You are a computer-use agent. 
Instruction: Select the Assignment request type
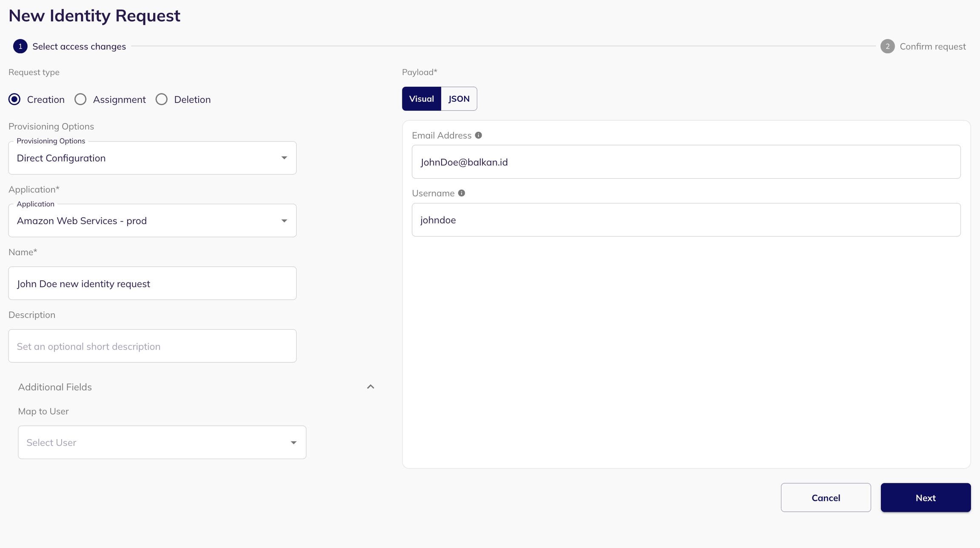[80, 99]
